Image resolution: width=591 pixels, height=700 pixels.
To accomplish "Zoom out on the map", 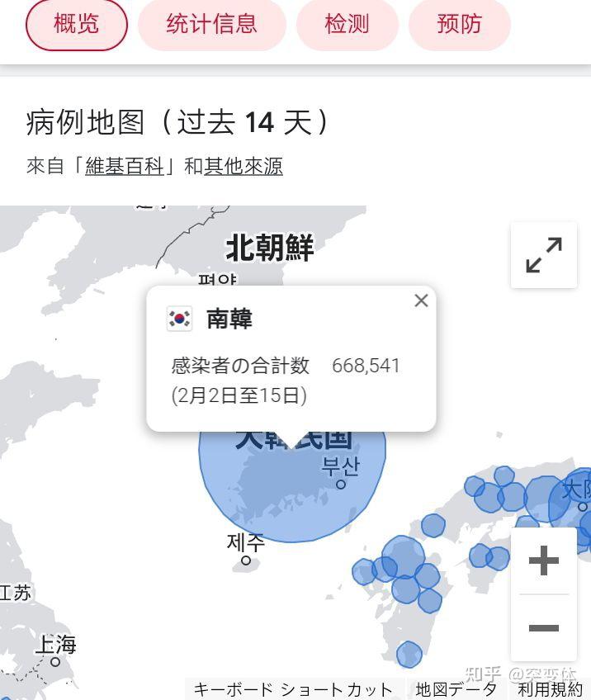I will click(544, 628).
